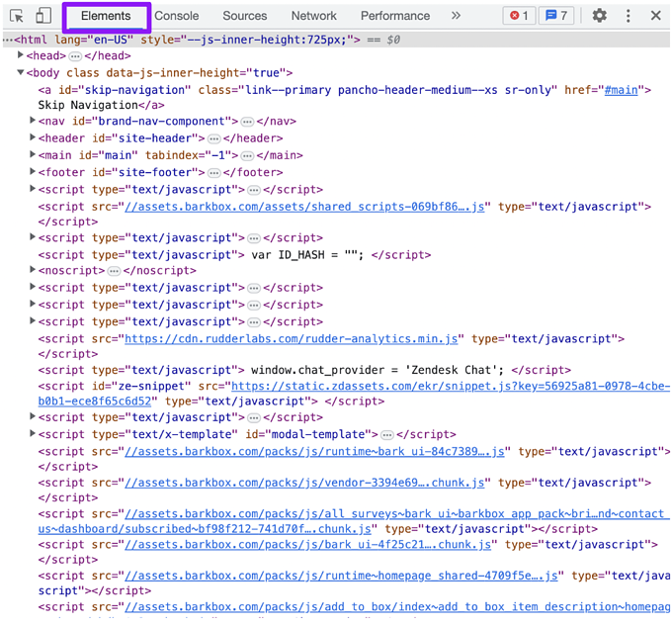The height and width of the screenshot is (626, 672).
Task: Switch to the Console tab
Action: point(177,16)
